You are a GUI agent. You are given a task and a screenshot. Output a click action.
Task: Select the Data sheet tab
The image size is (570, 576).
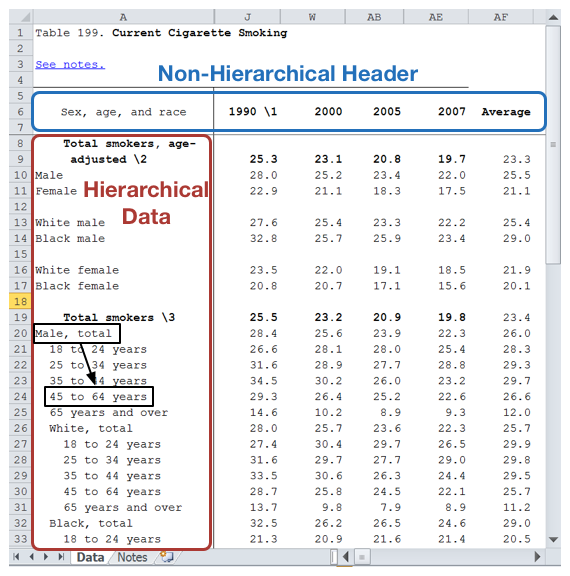pos(90,557)
